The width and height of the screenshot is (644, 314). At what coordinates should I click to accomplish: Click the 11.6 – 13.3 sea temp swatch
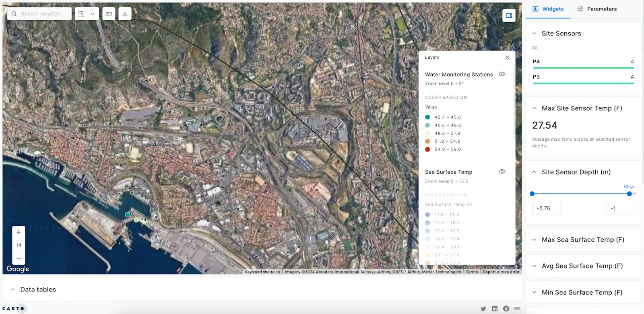[427, 215]
